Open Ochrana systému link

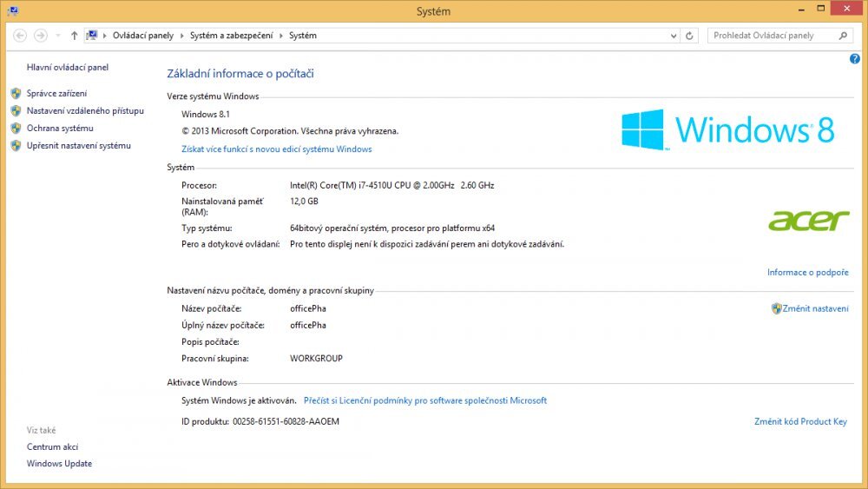[x=60, y=128]
